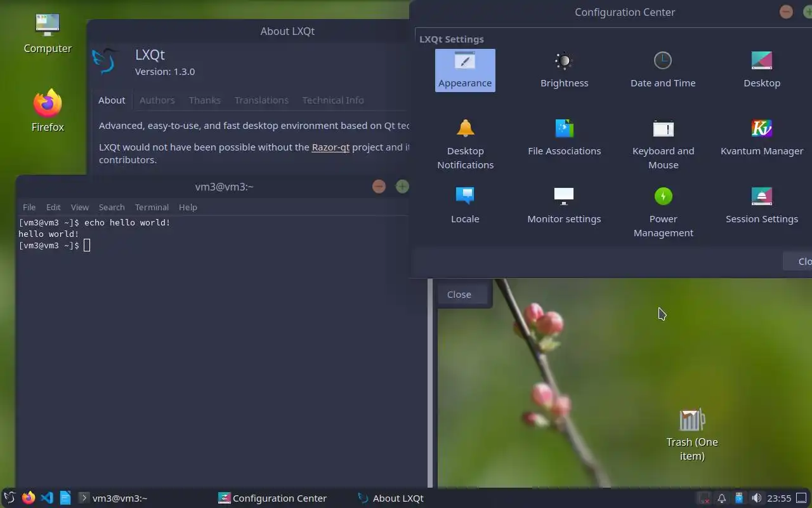This screenshot has height=508, width=812.
Task: Minimize the terminal window
Action: 379,186
